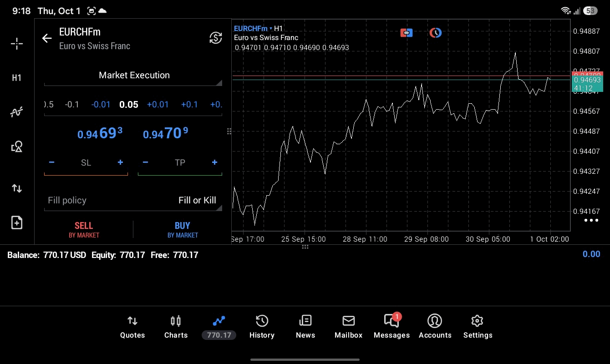Tap the clock icon on chart

coord(436,33)
